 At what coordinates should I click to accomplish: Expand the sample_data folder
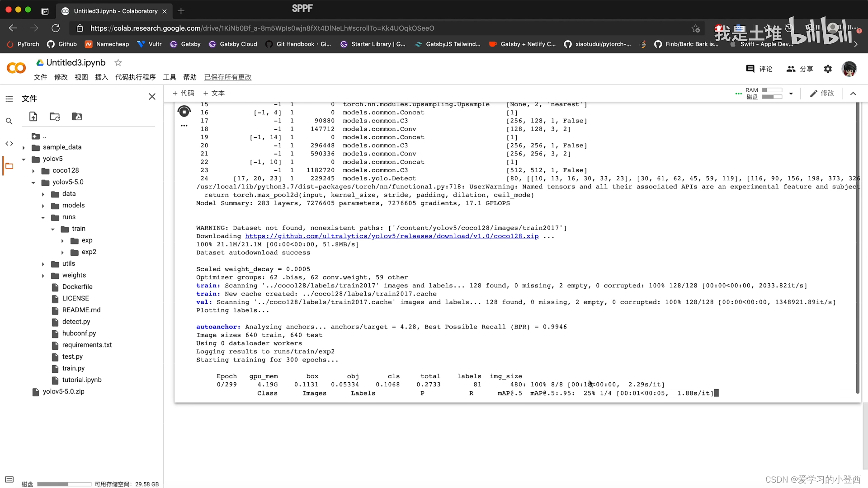tap(24, 147)
